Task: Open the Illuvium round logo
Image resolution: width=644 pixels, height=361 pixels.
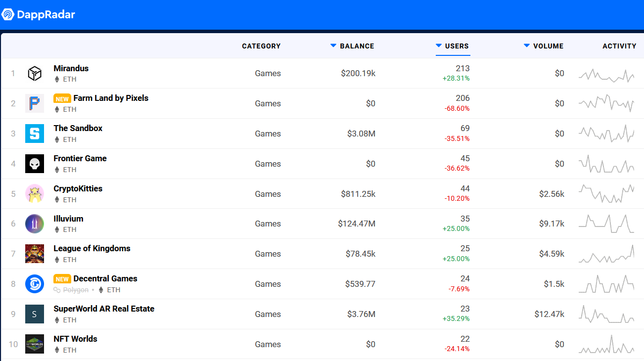Action: point(35,224)
